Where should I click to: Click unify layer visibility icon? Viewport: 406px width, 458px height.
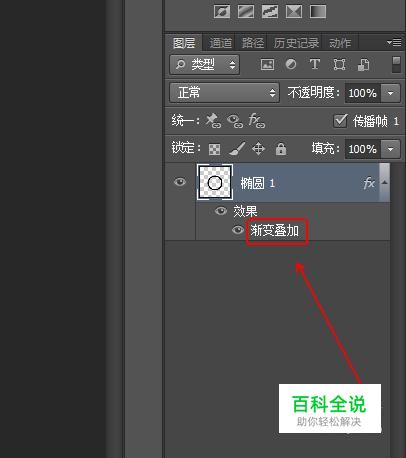235,121
